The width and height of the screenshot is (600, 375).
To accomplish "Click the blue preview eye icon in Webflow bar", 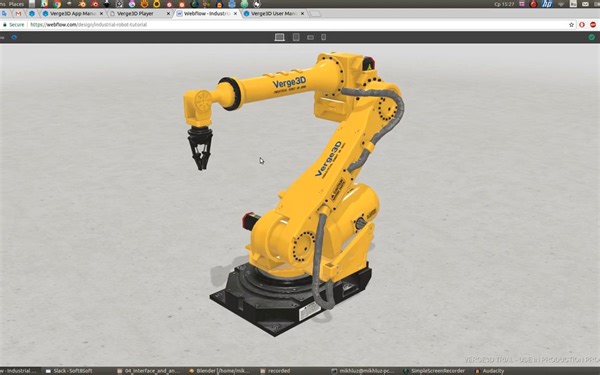I will tap(14, 37).
